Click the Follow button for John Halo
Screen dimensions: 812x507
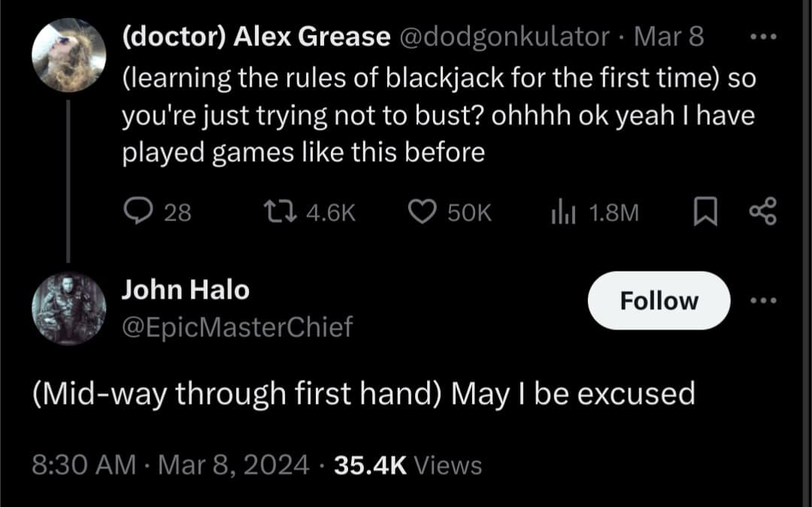click(658, 300)
